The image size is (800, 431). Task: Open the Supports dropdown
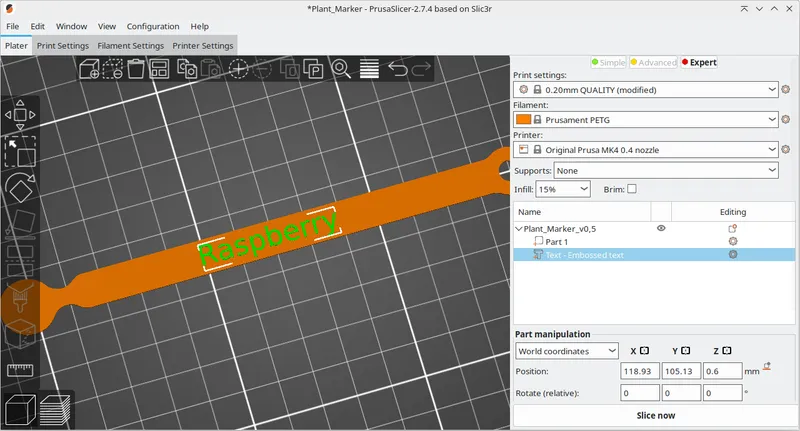[x=666, y=170]
